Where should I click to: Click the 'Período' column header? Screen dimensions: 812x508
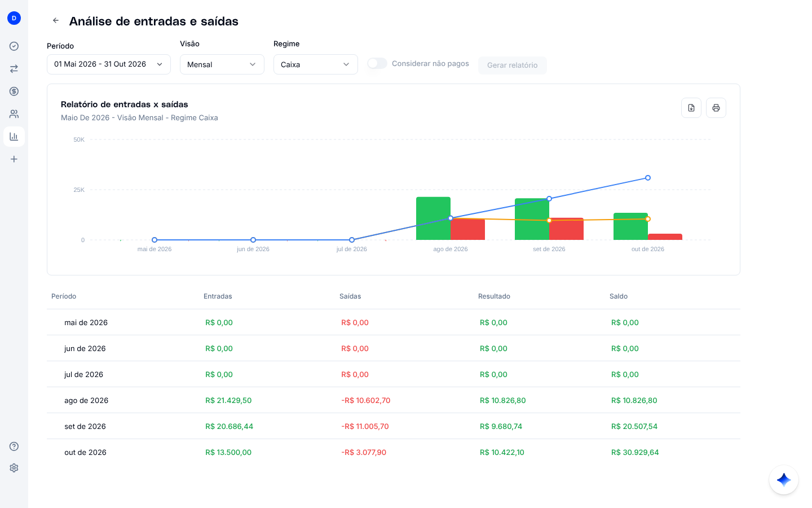click(x=64, y=296)
